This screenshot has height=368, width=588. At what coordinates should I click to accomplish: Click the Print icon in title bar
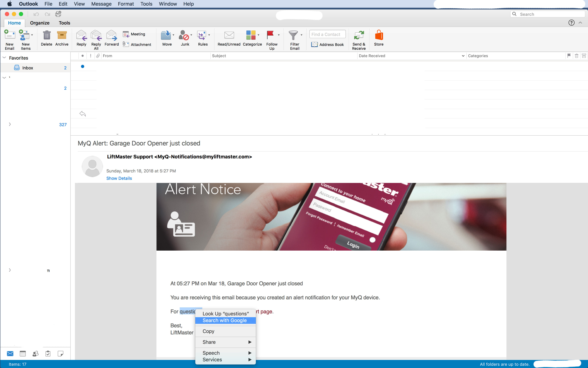tap(58, 14)
